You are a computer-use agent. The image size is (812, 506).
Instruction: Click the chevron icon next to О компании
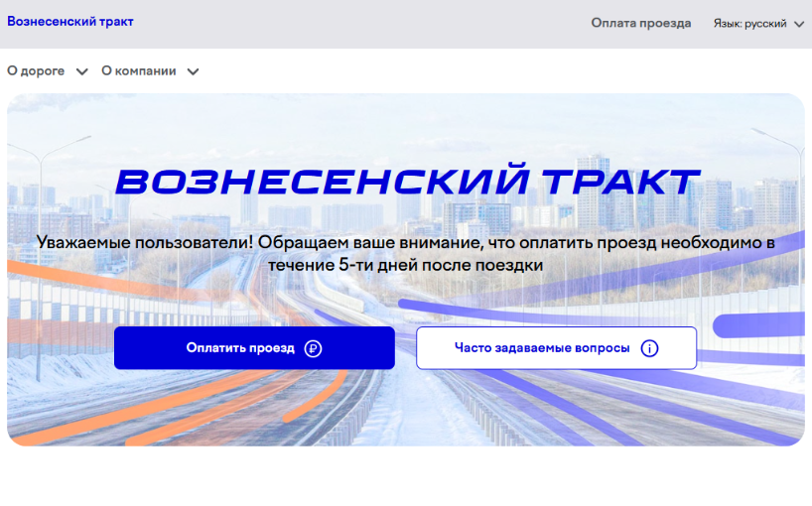click(x=193, y=71)
